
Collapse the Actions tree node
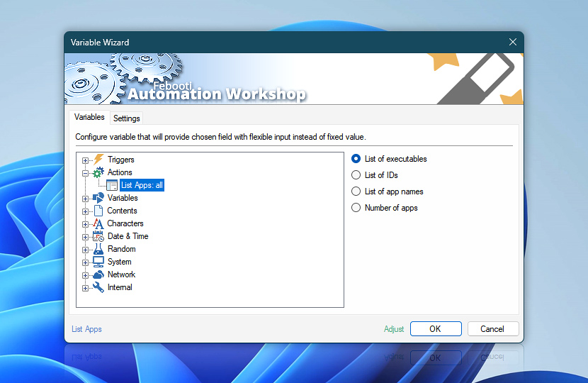[x=86, y=173]
